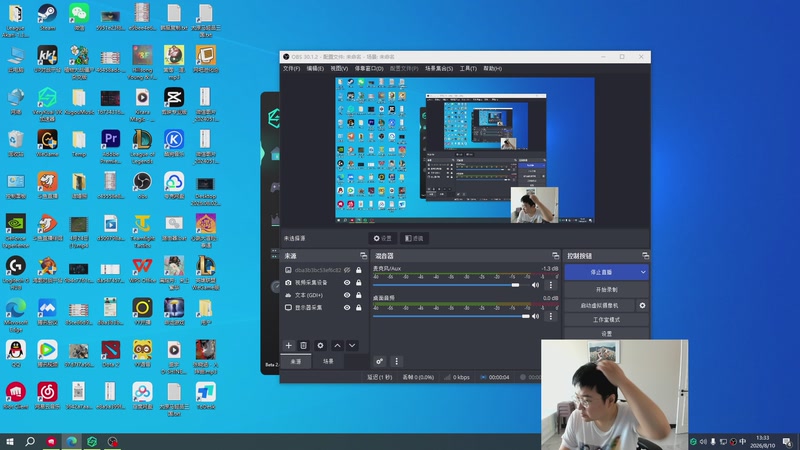Open WeChat desktop shortcut
The image size is (800, 450).
(x=79, y=17)
